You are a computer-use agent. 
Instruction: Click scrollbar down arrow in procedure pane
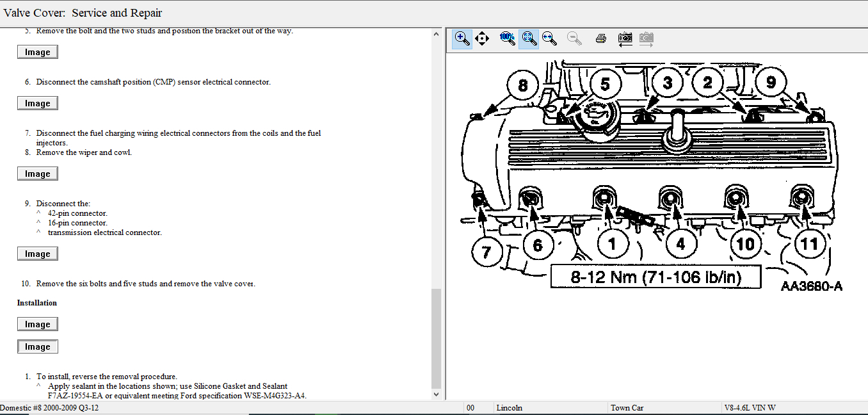tap(437, 395)
